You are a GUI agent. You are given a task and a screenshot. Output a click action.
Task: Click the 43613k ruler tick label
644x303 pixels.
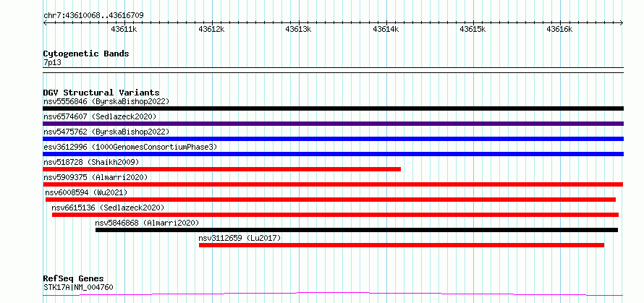click(x=299, y=30)
